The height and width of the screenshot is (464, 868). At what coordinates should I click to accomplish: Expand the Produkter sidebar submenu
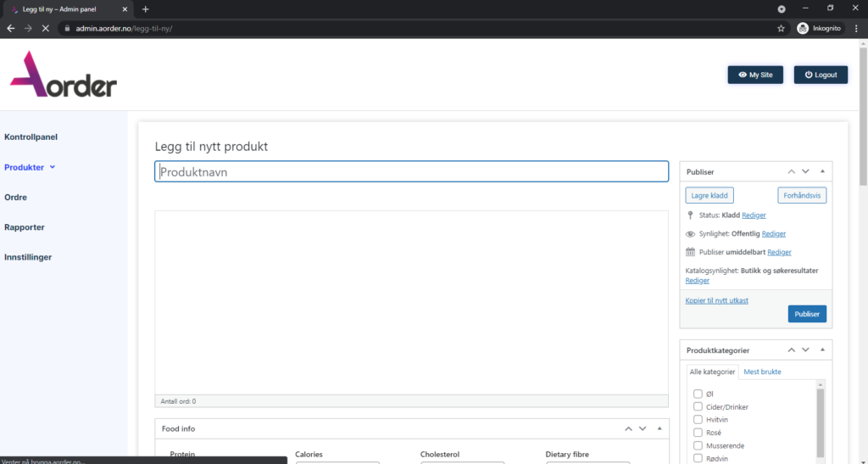pyautogui.click(x=53, y=167)
